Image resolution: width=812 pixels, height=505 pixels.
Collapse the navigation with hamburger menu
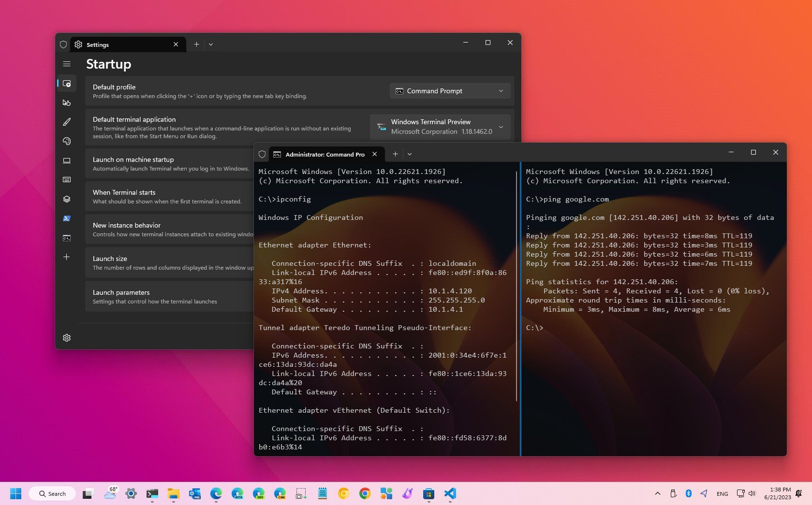(x=67, y=63)
